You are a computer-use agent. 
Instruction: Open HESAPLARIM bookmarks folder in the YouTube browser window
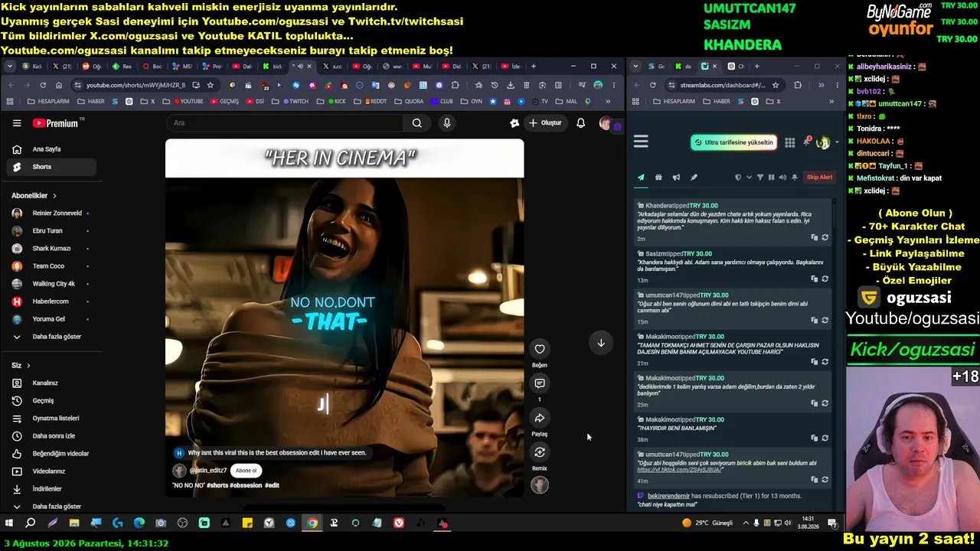(x=48, y=101)
